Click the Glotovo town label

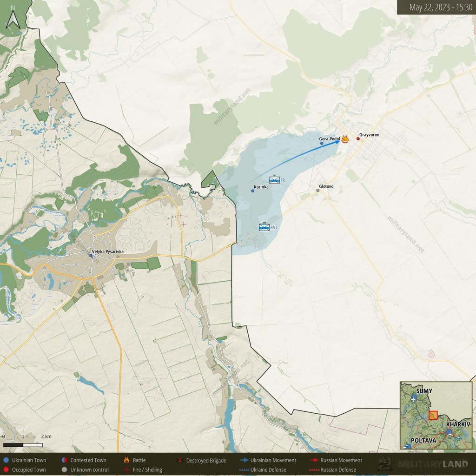point(326,186)
